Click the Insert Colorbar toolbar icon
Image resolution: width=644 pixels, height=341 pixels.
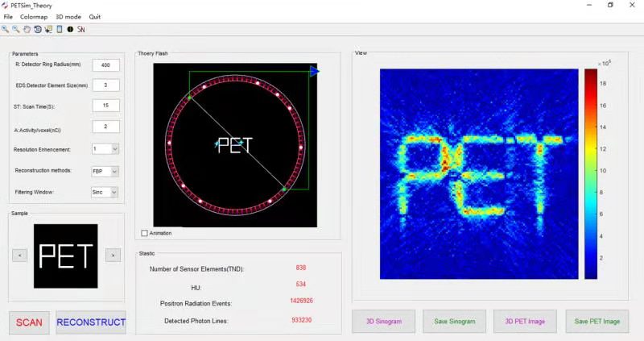point(59,29)
